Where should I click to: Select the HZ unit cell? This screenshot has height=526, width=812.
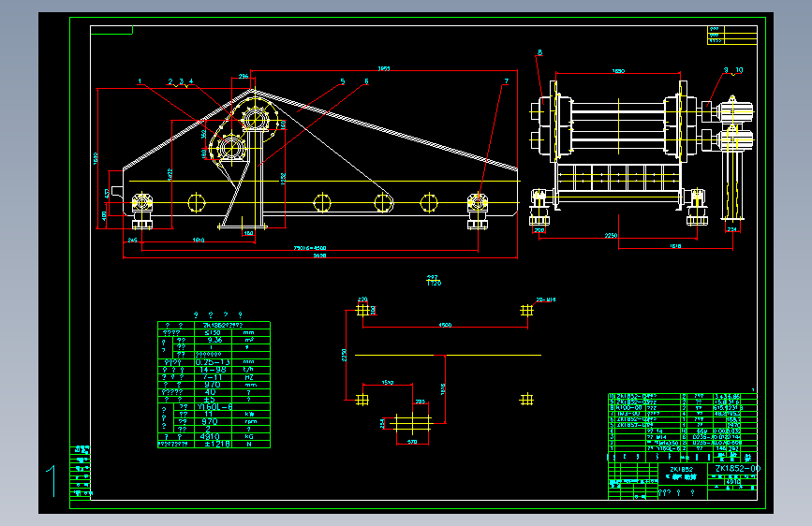tap(248, 377)
